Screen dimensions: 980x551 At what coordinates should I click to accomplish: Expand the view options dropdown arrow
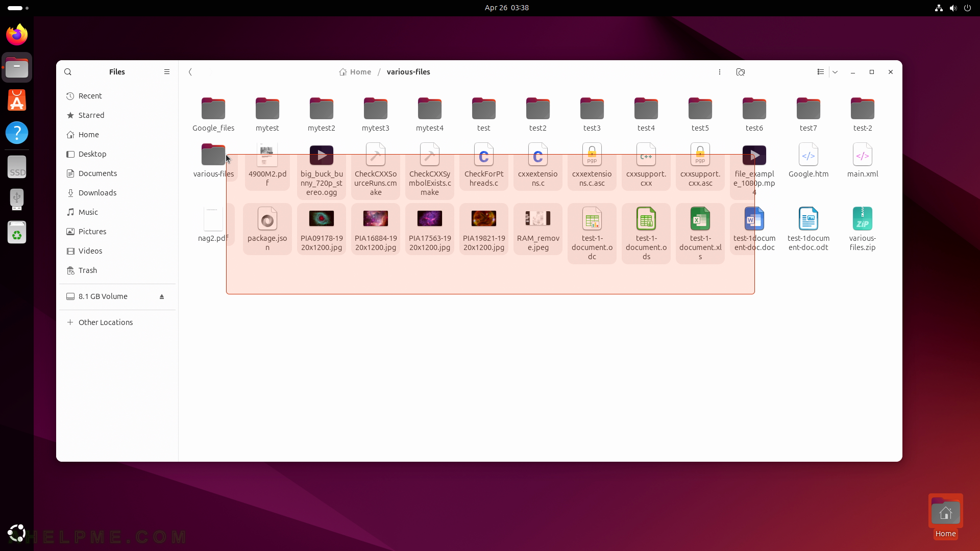click(x=835, y=72)
